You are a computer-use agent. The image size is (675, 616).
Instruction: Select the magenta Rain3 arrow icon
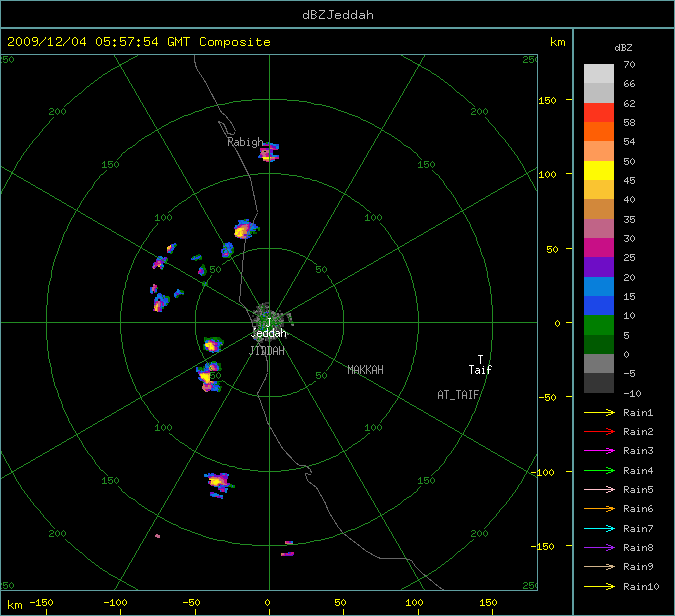click(x=599, y=451)
